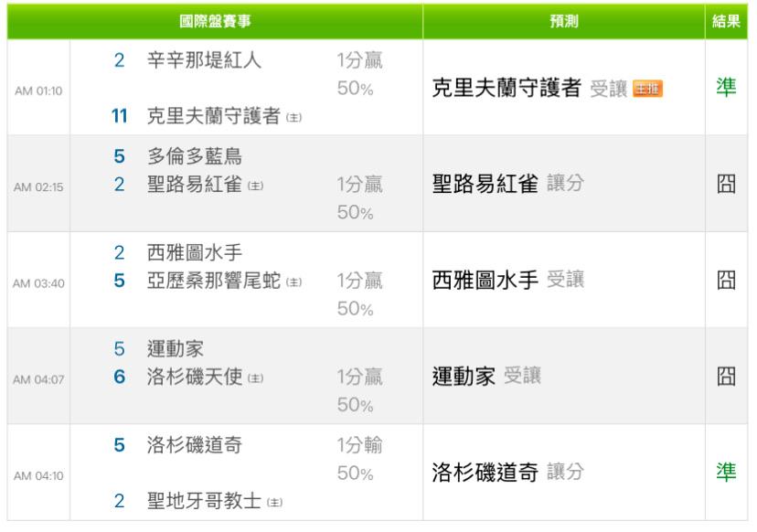Click the 準 result for the 洛杉磯道奇 game
Screen dimensions: 757x532
[x=725, y=473]
